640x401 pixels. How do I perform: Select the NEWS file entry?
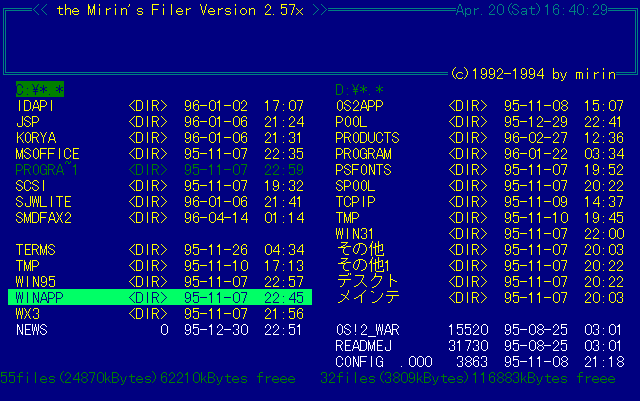pos(160,330)
